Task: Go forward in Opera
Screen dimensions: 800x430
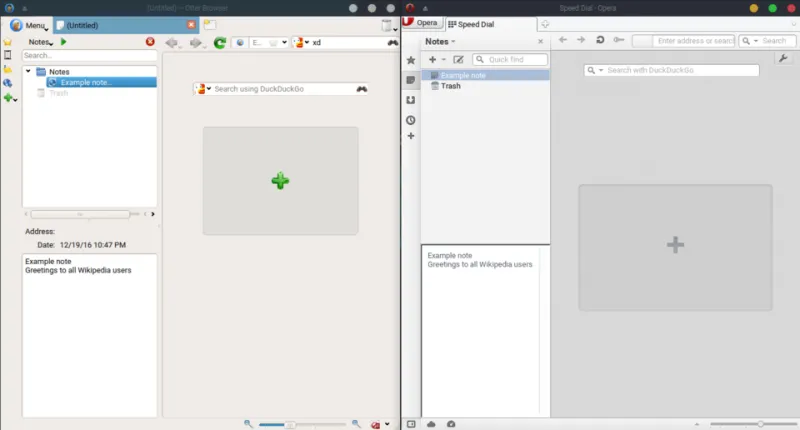Action: coord(581,40)
